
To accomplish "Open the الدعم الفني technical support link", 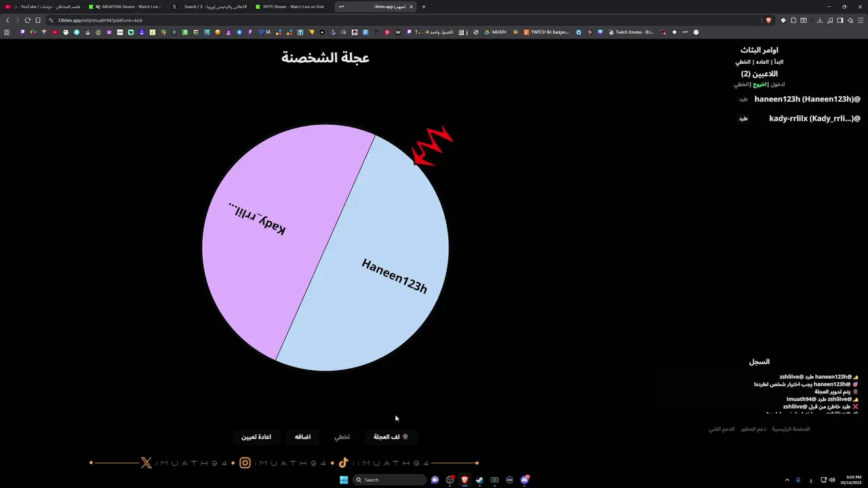I will 722,429.
